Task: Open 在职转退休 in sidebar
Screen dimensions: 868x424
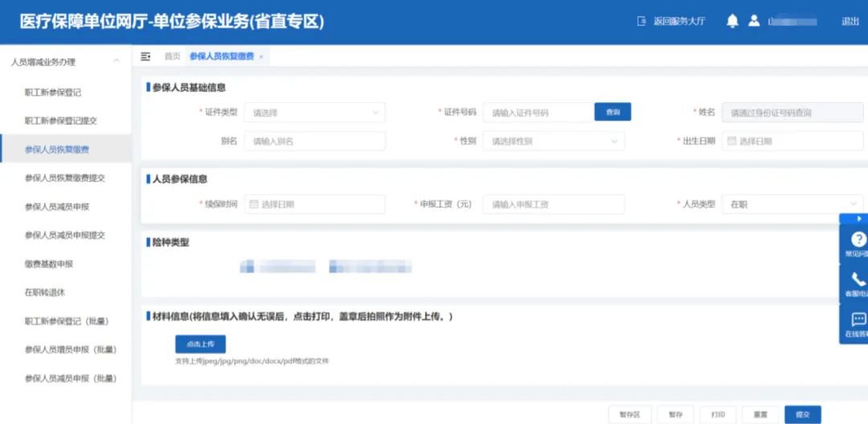Action: click(x=45, y=292)
